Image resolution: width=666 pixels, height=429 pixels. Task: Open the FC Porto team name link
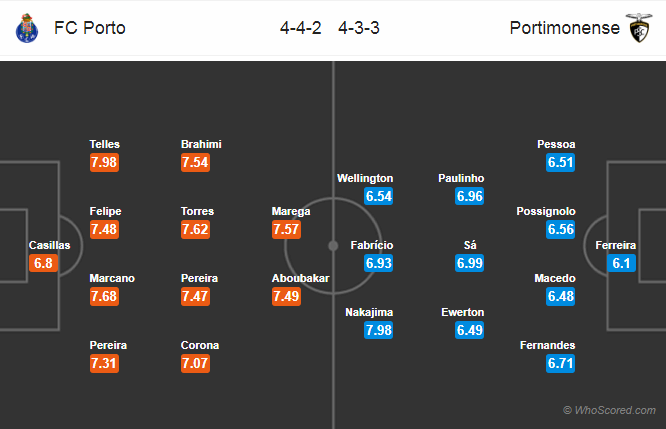point(90,28)
